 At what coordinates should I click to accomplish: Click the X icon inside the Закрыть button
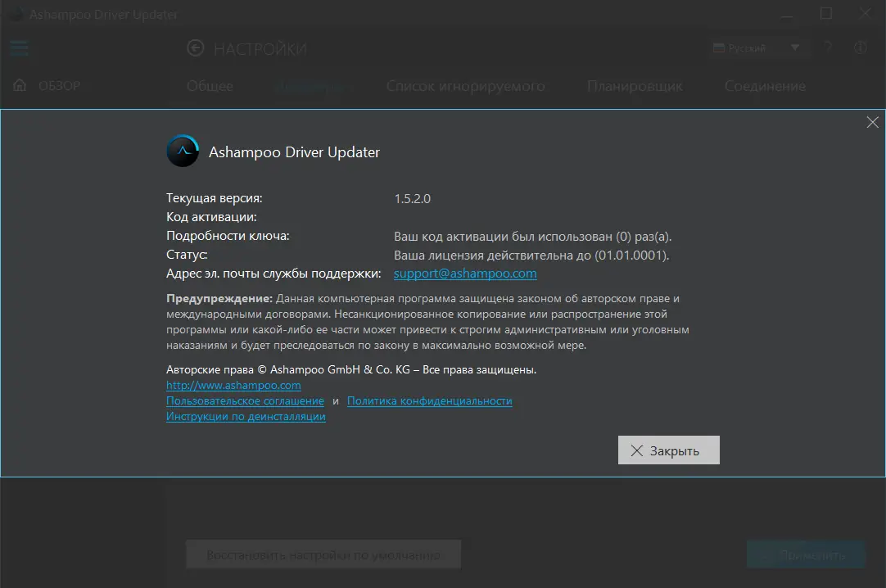pyautogui.click(x=636, y=450)
